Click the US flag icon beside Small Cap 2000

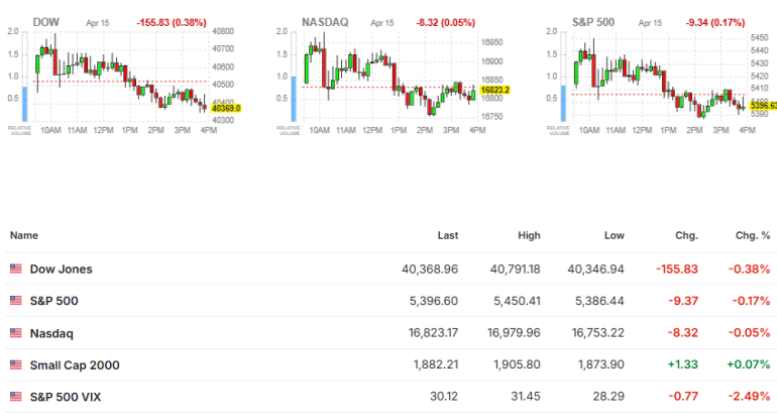[16, 365]
